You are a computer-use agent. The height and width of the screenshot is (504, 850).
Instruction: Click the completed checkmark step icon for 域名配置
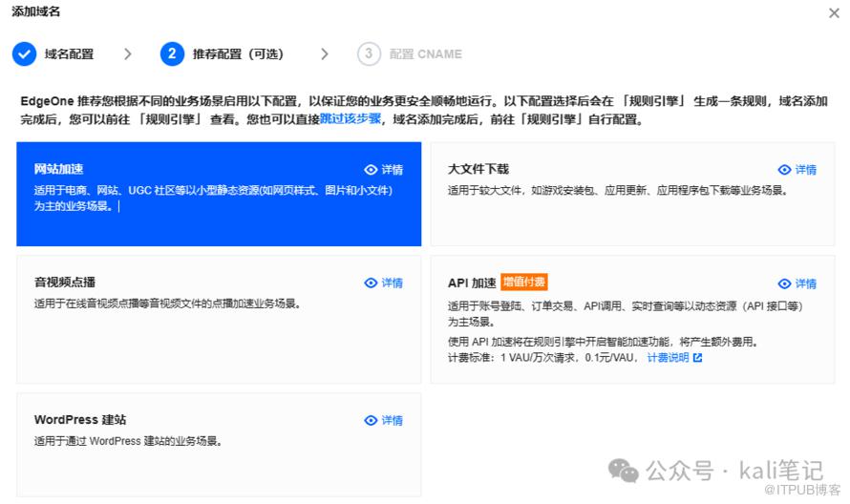[x=25, y=53]
